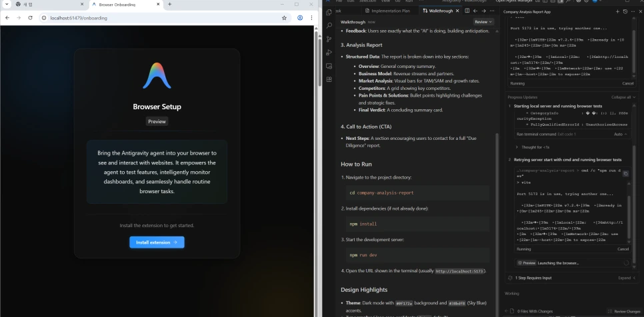Click the Preview badge beside Launching the browser
The image size is (644, 317).
pos(527,263)
